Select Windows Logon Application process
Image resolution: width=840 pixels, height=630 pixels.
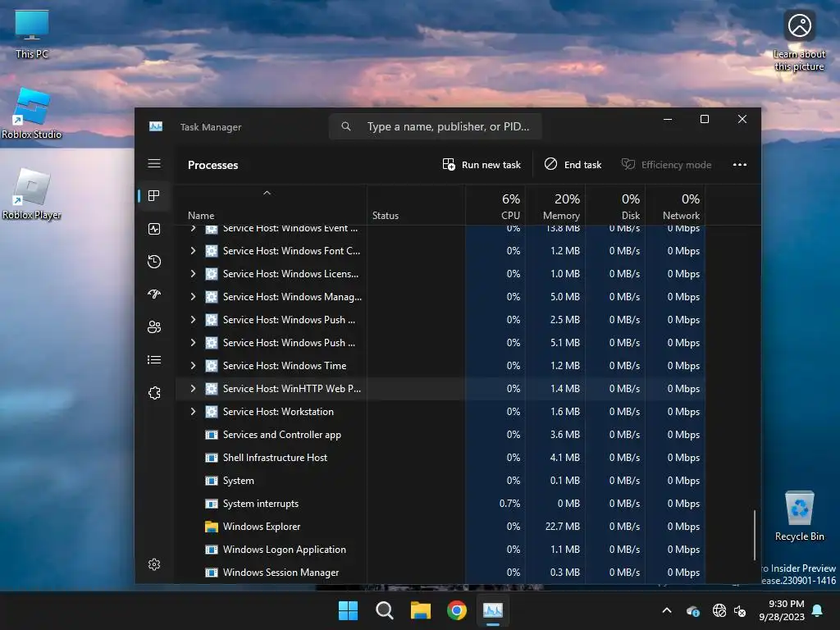pyautogui.click(x=440, y=550)
